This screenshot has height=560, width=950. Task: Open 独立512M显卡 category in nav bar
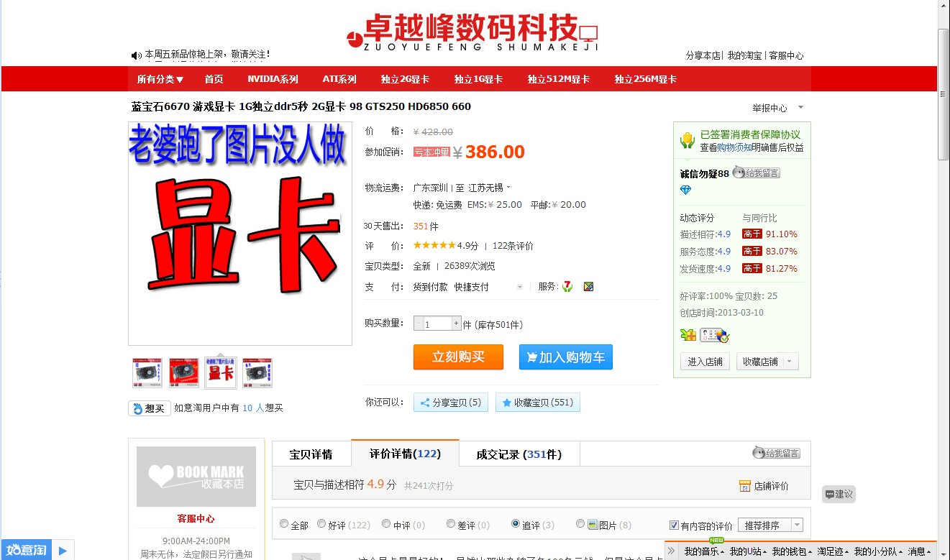click(558, 79)
